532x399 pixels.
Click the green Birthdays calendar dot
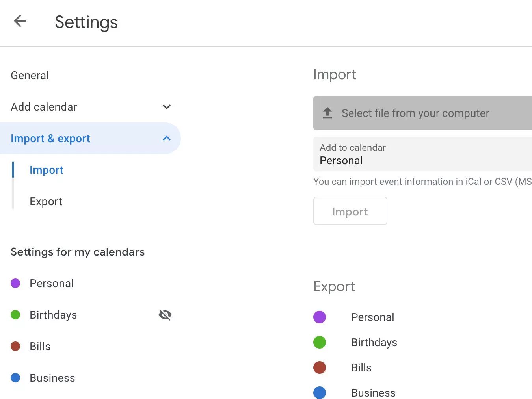[x=16, y=314]
